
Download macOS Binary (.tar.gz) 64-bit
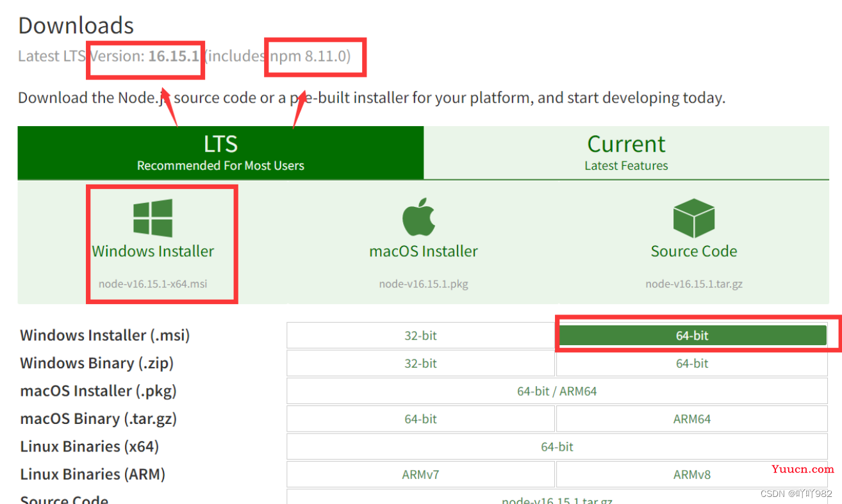420,419
